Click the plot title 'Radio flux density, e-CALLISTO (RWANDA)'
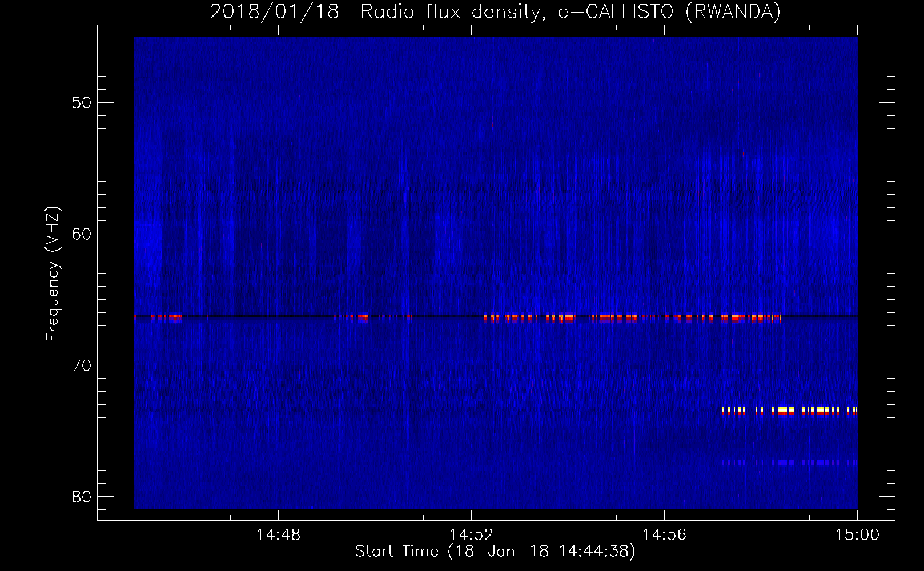Screen dimensions: 924x571 (x=570, y=12)
